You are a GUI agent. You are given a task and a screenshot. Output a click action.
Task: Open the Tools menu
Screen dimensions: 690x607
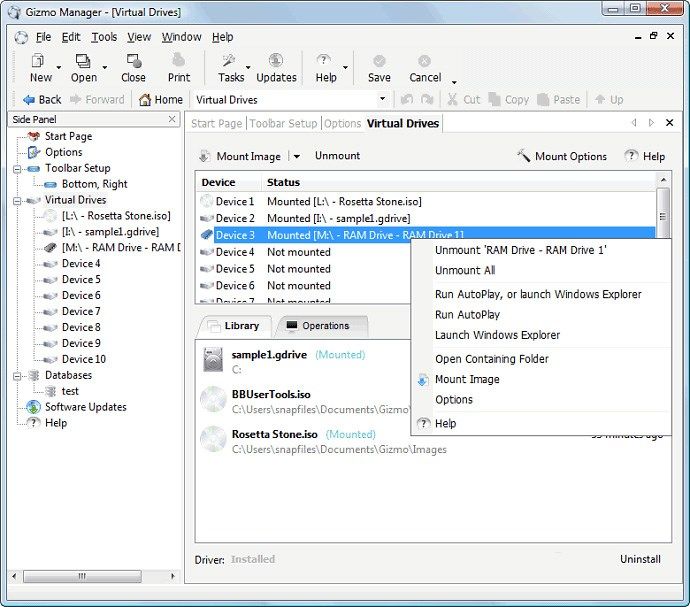(104, 37)
